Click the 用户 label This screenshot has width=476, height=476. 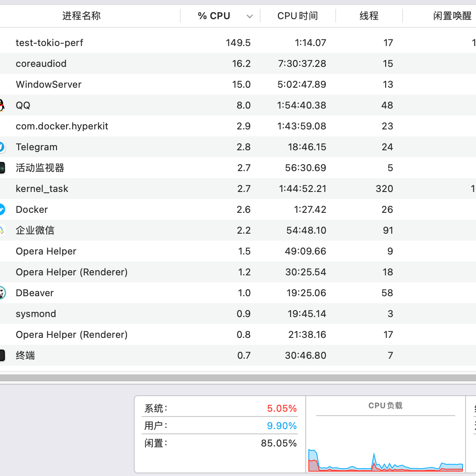click(156, 426)
